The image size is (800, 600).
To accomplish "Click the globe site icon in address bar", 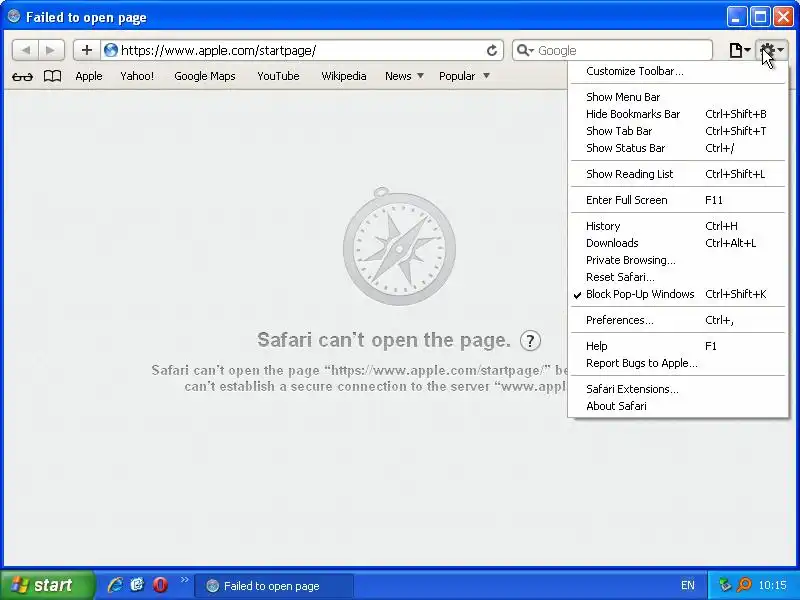I will 111,50.
